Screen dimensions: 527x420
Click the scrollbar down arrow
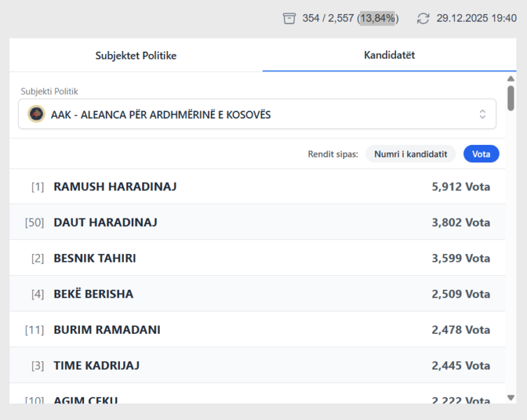click(x=511, y=398)
